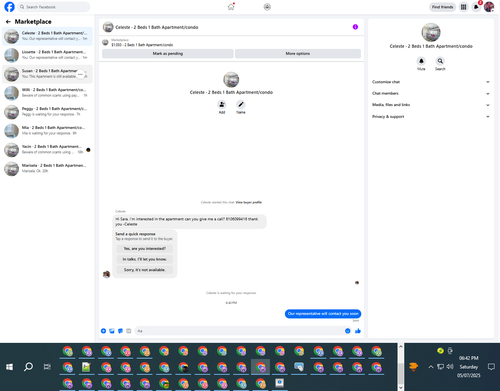Open Peggy's conversation in the chat list
500x391 pixels.
click(x=47, y=112)
